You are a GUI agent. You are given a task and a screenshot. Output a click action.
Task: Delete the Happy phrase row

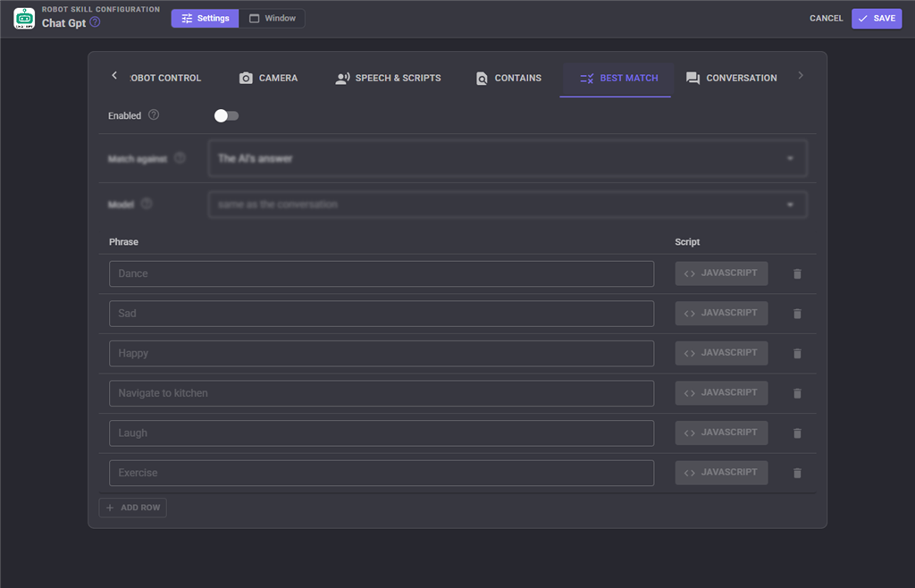797,354
